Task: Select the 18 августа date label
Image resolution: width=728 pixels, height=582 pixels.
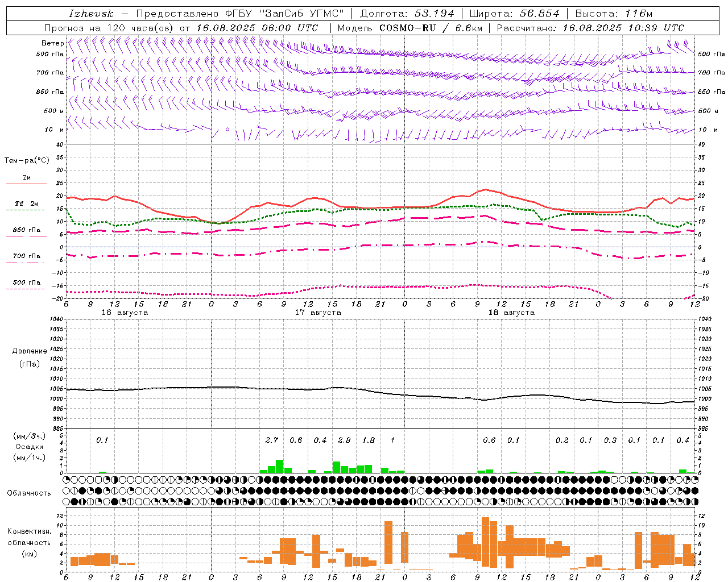Action: pyautogui.click(x=511, y=313)
